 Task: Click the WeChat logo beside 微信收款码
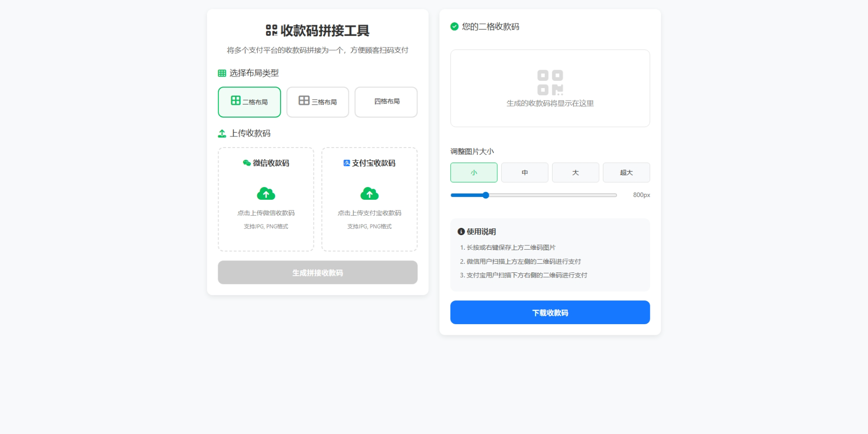pyautogui.click(x=247, y=163)
